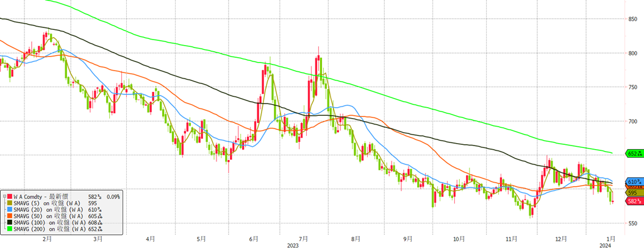Click the 750 y-axis label
Screen dimensions: 644x249
point(632,88)
